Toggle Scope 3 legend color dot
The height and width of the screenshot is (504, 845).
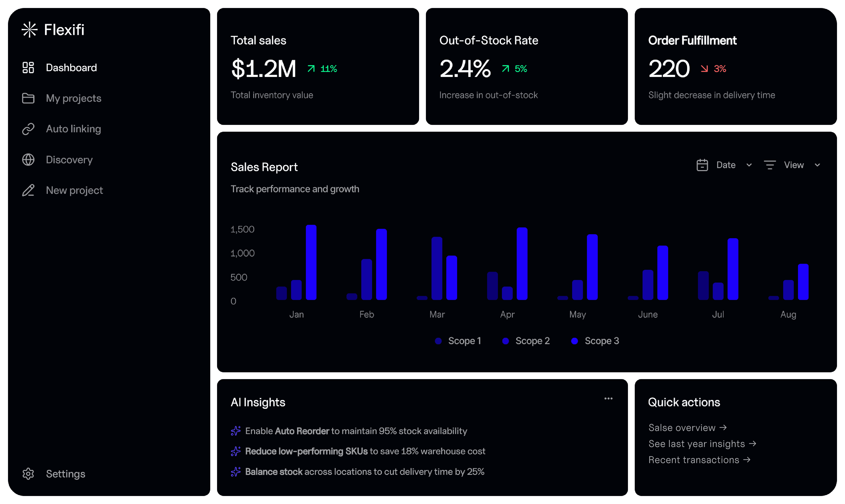point(574,341)
